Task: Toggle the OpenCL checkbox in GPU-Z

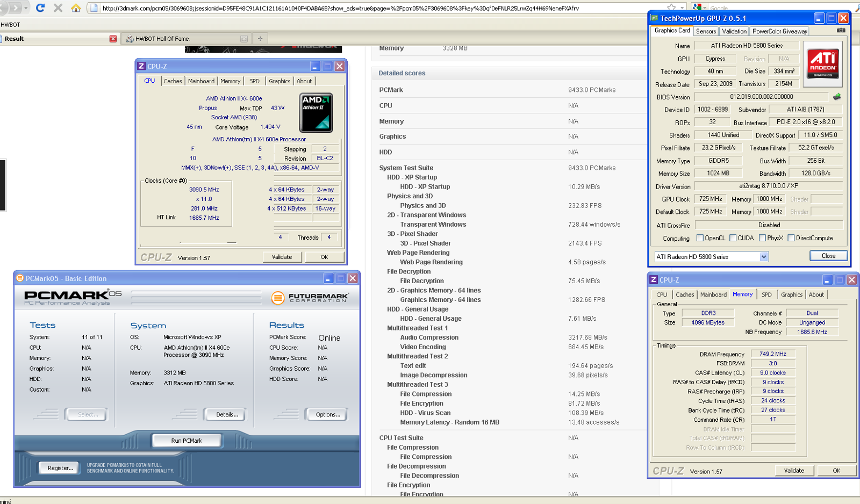Action: 700,238
